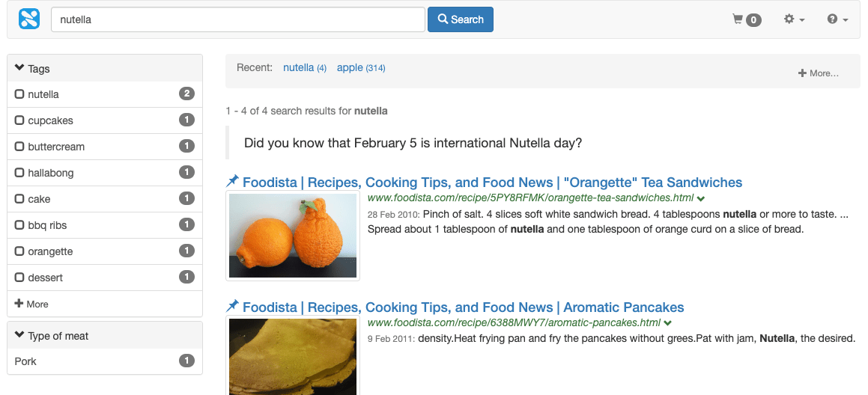The width and height of the screenshot is (868, 395).
Task: Click the app logo in top-left corner
Action: tap(29, 19)
